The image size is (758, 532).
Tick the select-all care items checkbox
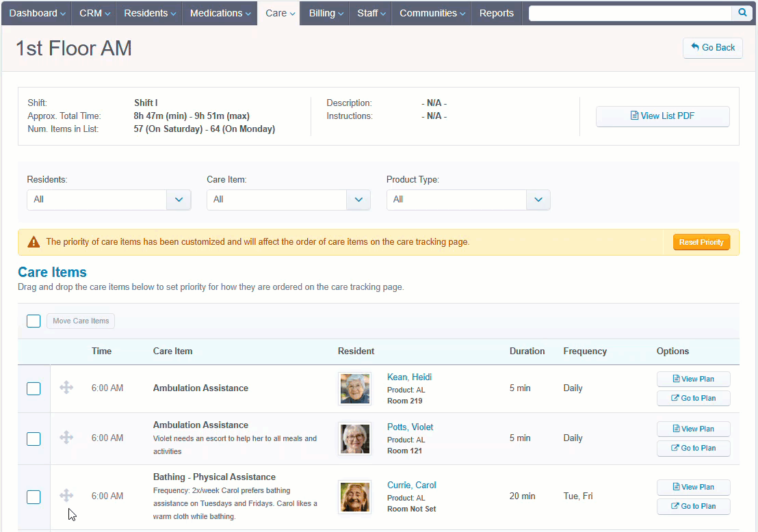[34, 321]
